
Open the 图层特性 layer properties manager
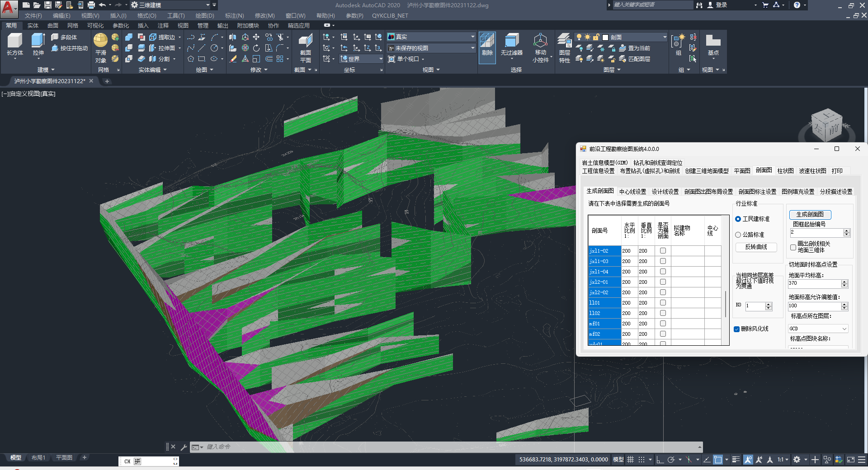click(x=565, y=48)
